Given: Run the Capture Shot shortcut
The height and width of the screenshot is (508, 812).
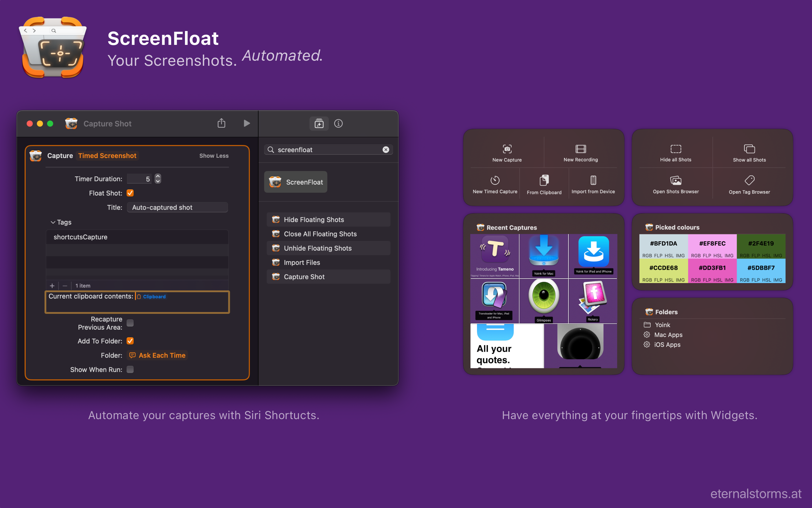Looking at the screenshot, I should pyautogui.click(x=247, y=123).
